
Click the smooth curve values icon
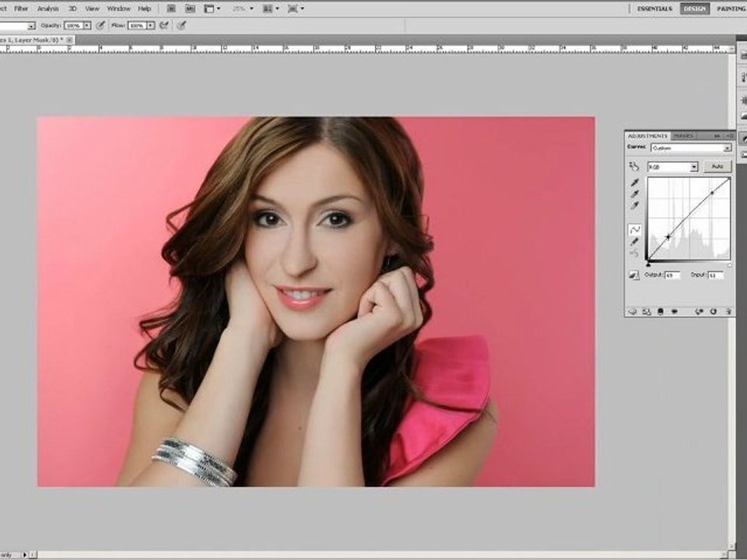point(634,254)
